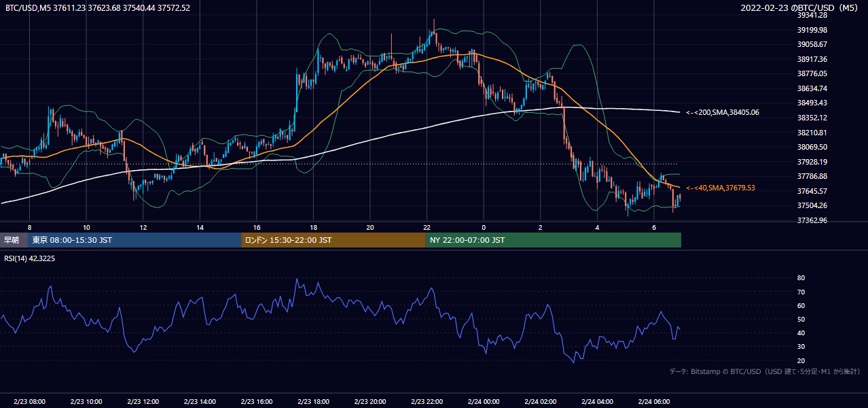The width and height of the screenshot is (868, 408).
Task: Click price axis value 39199.98
Action: 812,30
